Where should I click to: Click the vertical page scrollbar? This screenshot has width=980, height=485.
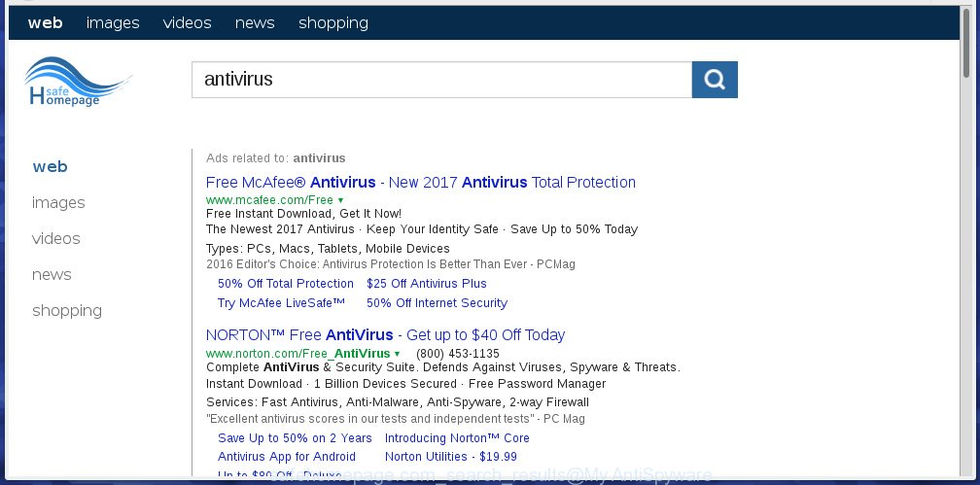pos(967,244)
